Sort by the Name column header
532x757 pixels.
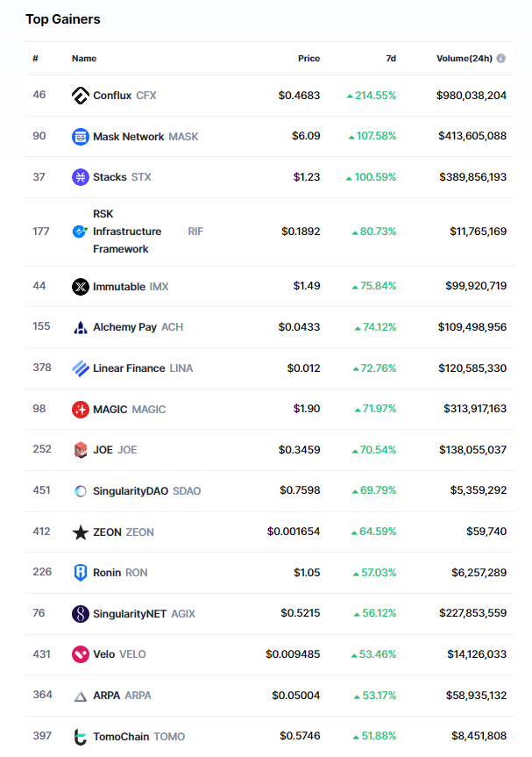(84, 59)
